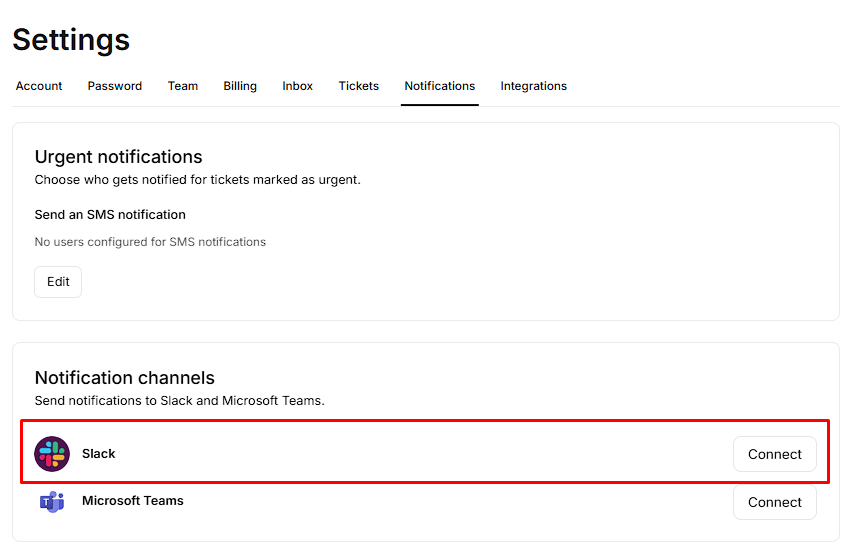Open the Account tab
The height and width of the screenshot is (551, 851).
39,86
